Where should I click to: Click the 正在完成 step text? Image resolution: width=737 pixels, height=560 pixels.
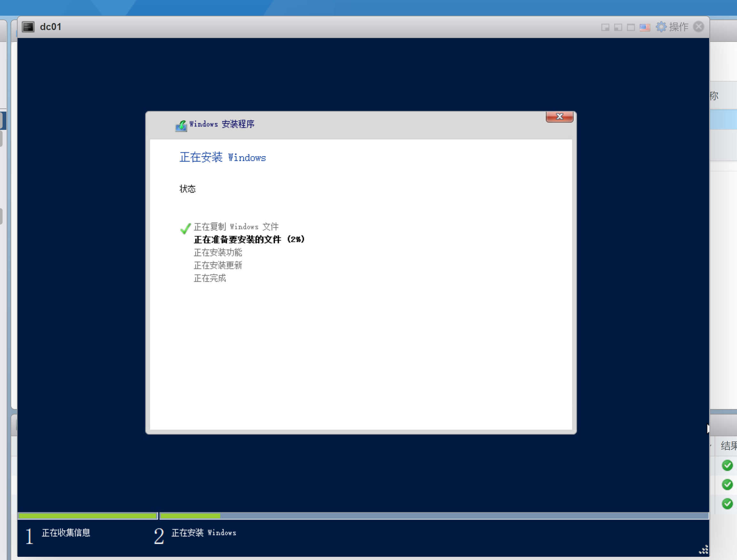coord(210,278)
